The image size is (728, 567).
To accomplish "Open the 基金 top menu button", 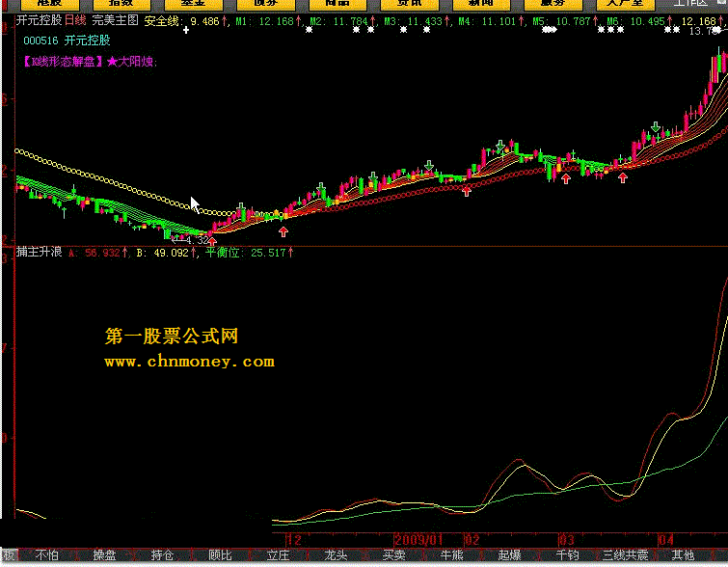I will coord(193,4).
